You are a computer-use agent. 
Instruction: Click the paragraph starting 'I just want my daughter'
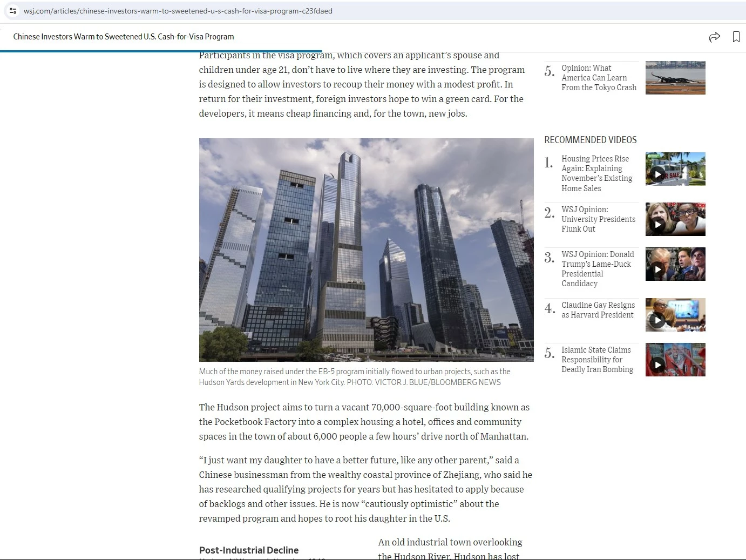coord(365,489)
